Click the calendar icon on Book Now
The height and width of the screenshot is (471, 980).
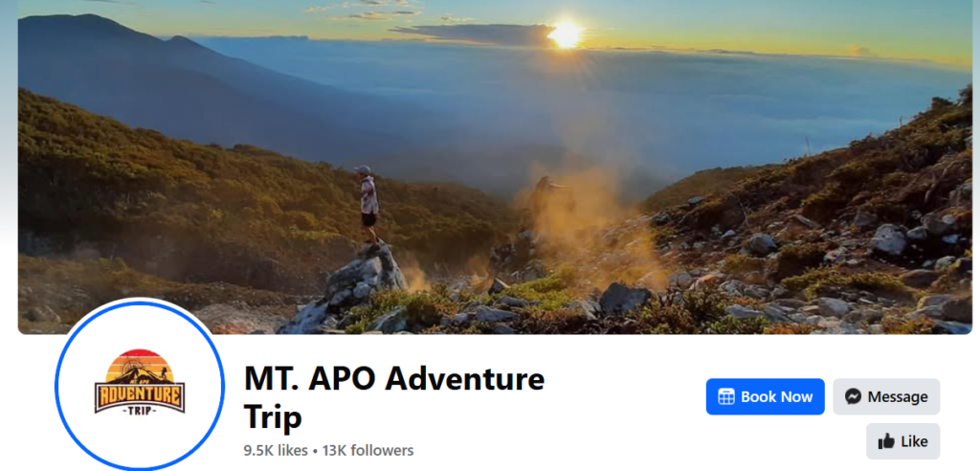click(725, 396)
